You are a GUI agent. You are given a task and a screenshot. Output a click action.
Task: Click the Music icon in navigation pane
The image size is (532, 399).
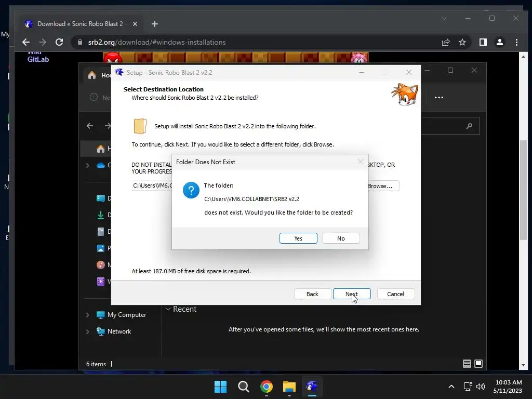tap(100, 264)
